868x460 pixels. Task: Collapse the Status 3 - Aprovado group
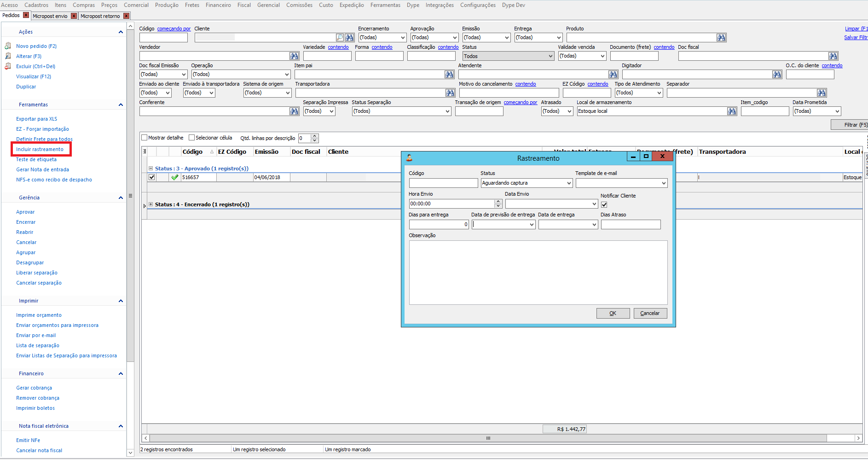150,169
